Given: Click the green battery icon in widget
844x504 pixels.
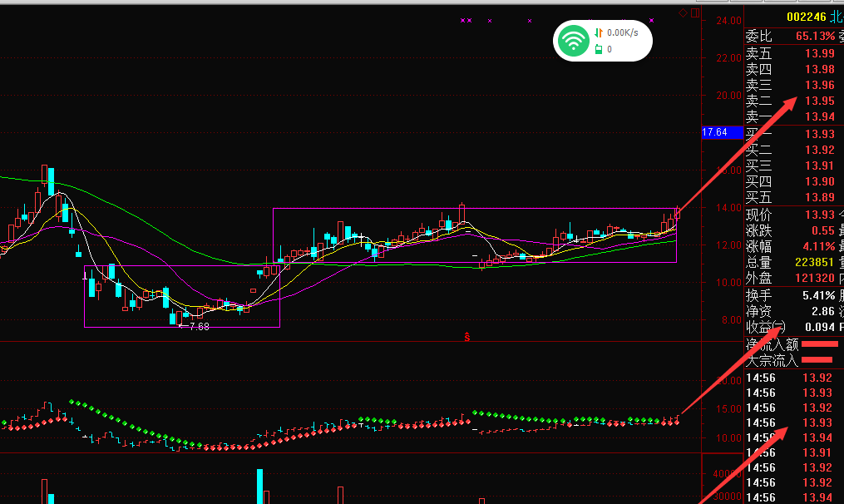Looking at the screenshot, I should click(x=599, y=50).
